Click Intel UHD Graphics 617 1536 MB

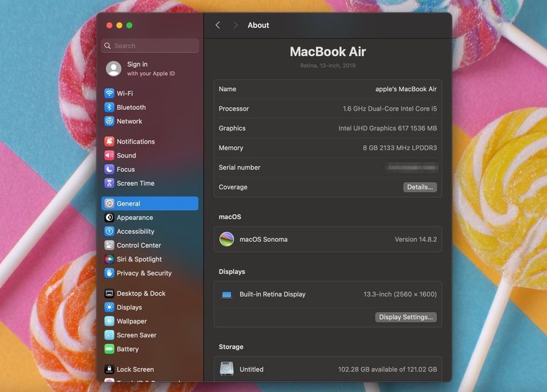[x=387, y=128]
